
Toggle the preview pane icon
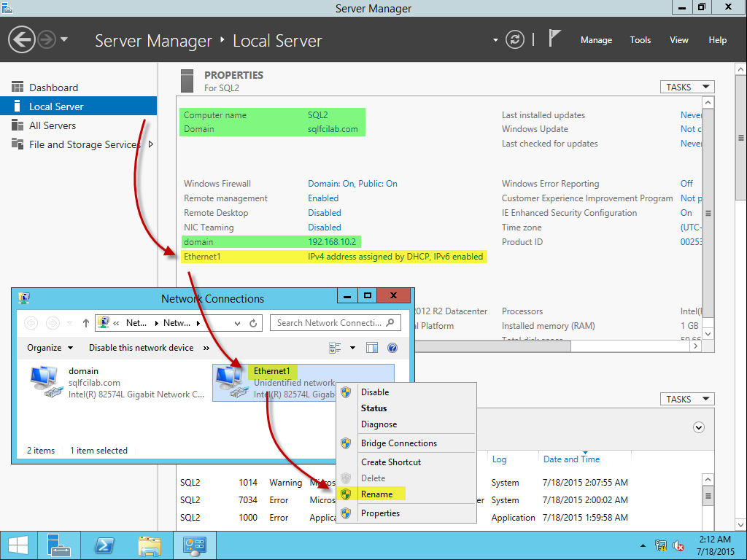click(x=372, y=348)
